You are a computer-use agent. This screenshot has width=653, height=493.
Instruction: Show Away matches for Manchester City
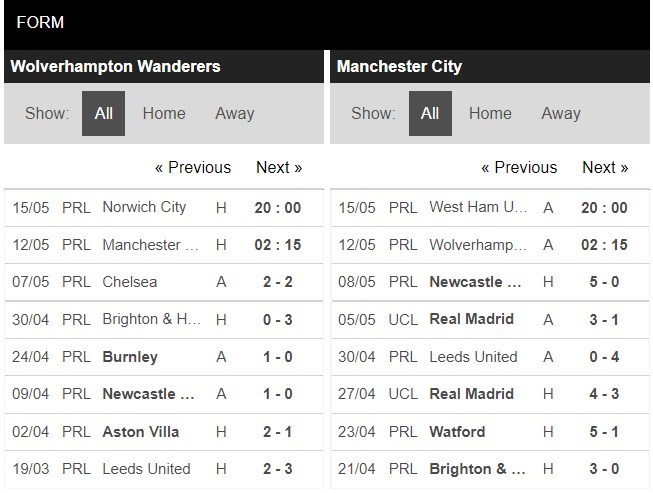[x=561, y=114]
